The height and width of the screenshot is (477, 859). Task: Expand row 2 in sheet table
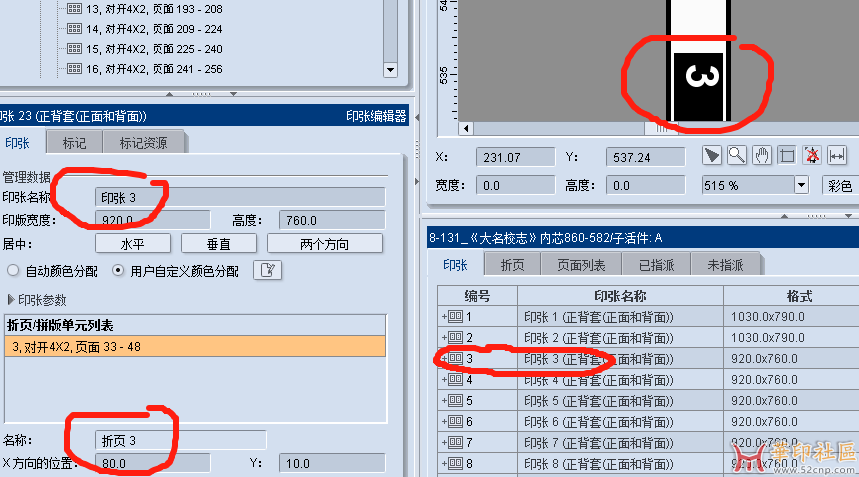(444, 337)
